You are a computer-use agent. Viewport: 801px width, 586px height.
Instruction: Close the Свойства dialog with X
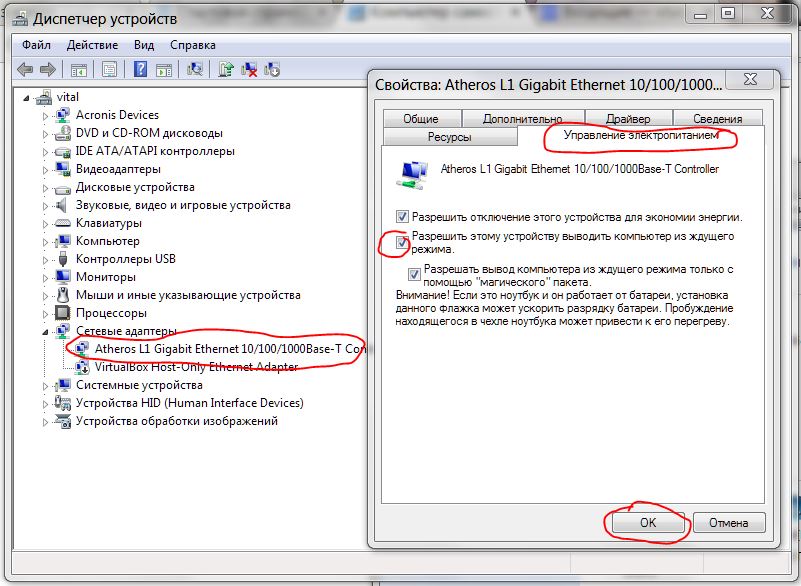pos(750,80)
